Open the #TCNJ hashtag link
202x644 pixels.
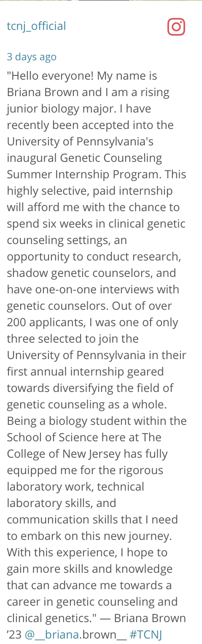click(146, 634)
